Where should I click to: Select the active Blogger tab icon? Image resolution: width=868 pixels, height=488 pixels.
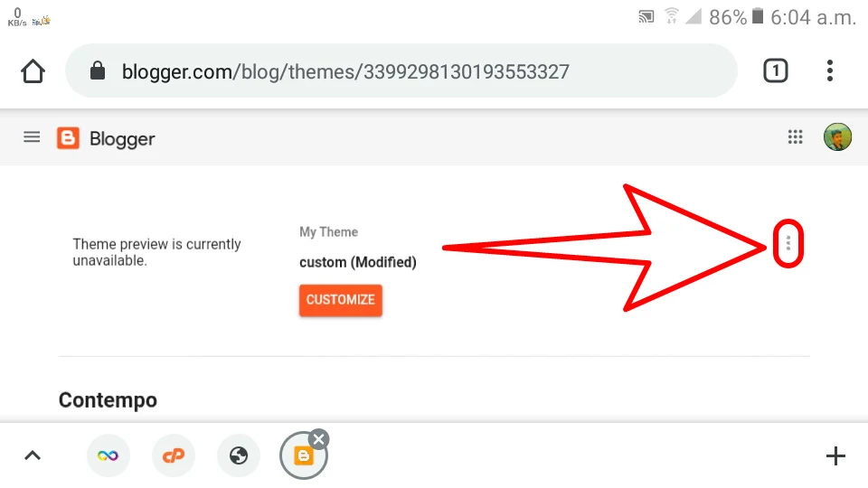point(304,455)
